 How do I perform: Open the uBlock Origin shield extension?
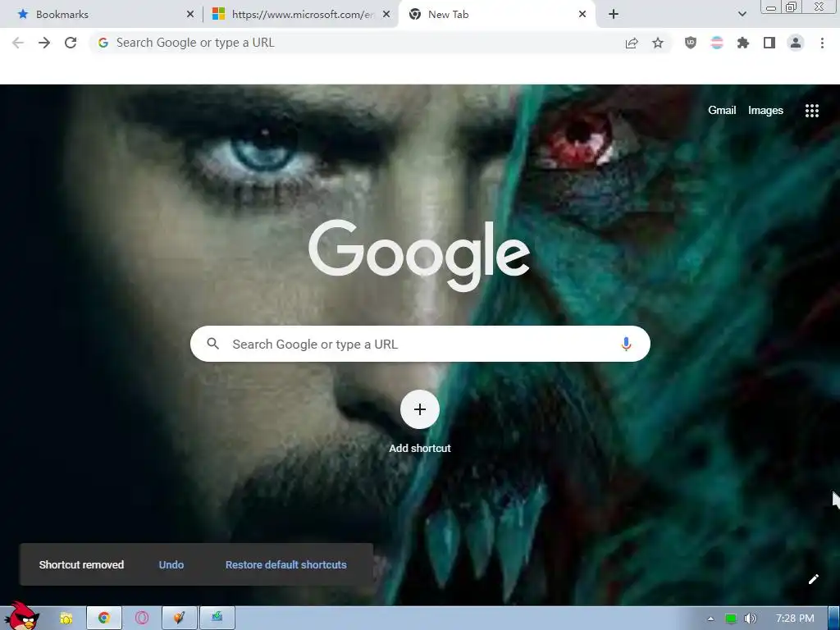tap(691, 43)
